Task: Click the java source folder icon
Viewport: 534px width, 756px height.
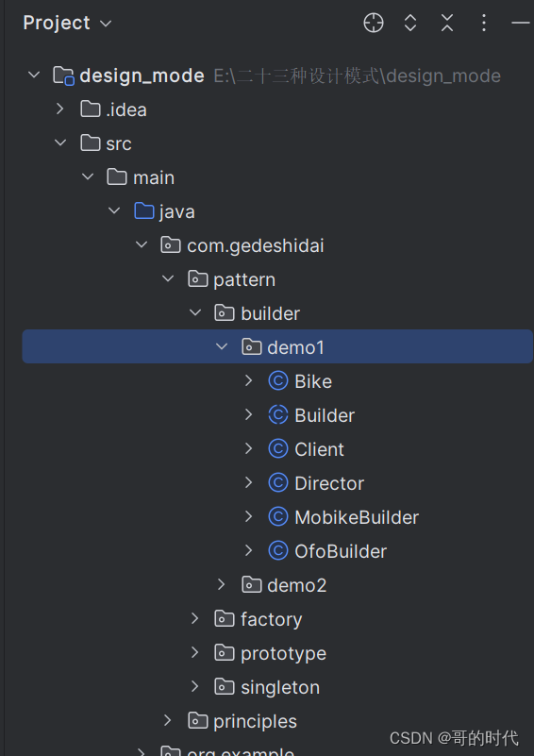Action: [144, 211]
